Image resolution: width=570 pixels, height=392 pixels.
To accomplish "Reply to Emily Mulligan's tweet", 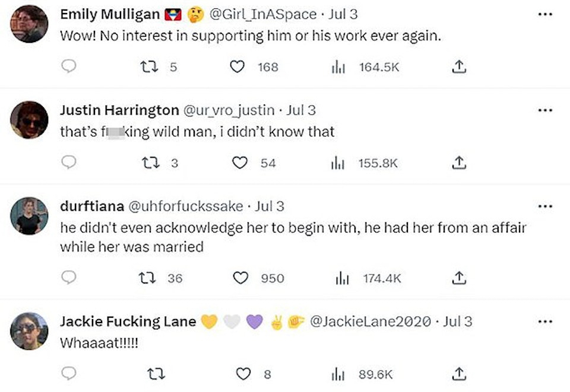I will click(69, 67).
